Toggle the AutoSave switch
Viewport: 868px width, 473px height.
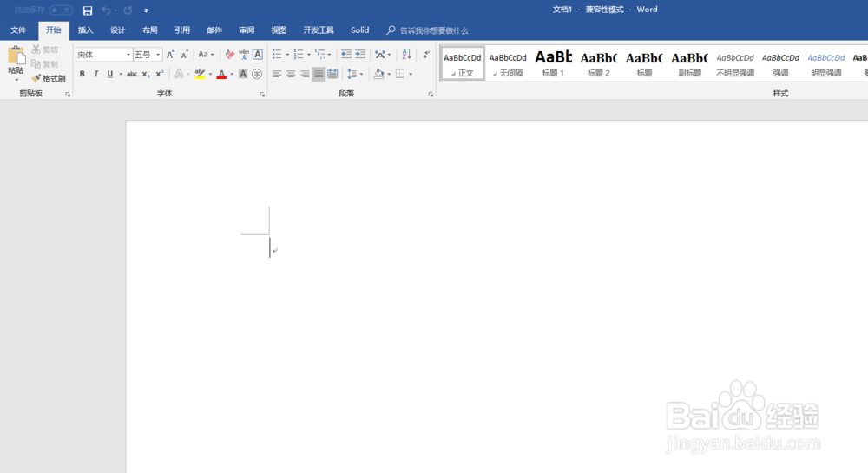[x=61, y=10]
